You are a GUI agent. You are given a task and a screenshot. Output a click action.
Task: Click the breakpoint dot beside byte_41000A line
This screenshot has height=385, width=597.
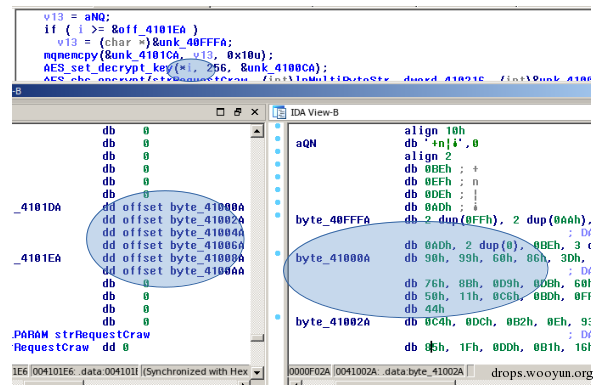278,253
